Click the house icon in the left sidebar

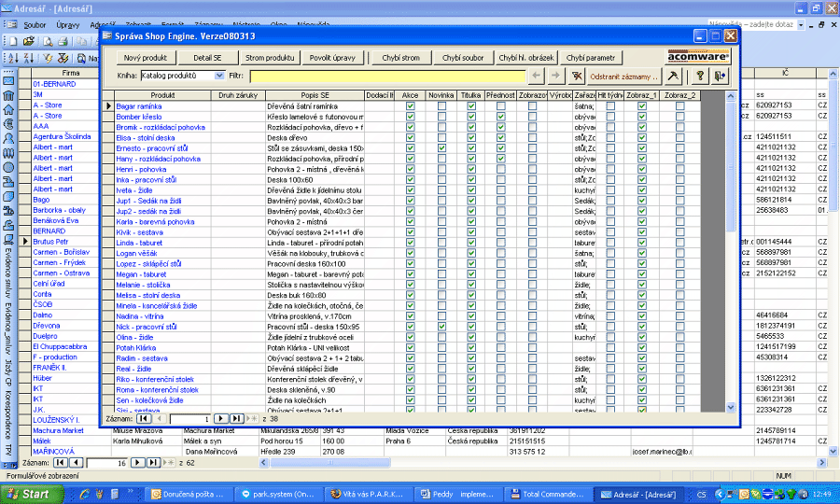coord(8,110)
